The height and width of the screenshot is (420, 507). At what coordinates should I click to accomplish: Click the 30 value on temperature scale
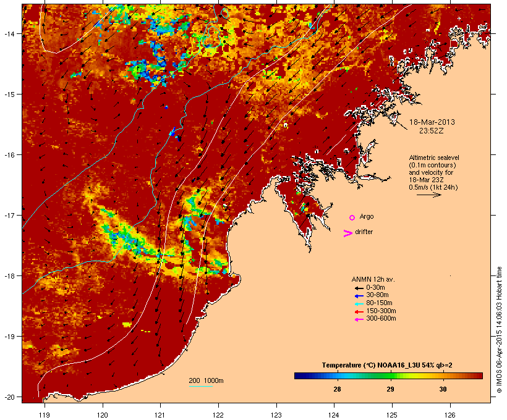443,389
